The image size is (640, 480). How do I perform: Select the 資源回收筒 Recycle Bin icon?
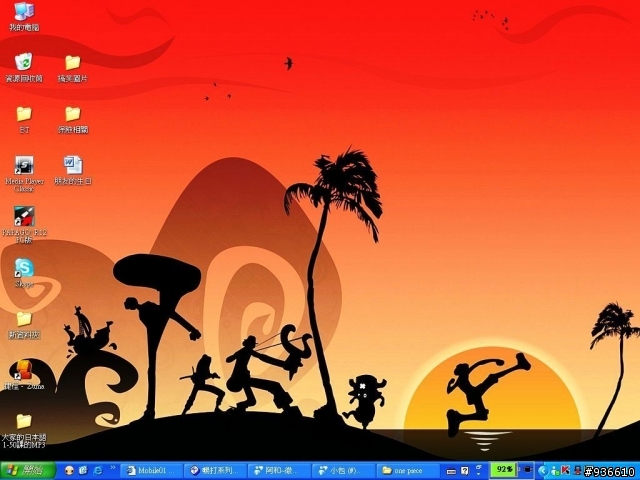24,67
